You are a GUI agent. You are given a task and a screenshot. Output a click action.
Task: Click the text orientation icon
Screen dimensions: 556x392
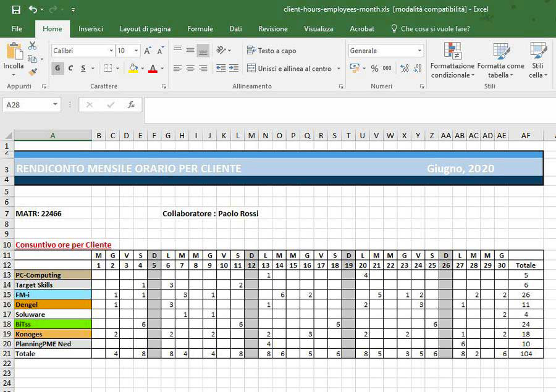coord(221,51)
